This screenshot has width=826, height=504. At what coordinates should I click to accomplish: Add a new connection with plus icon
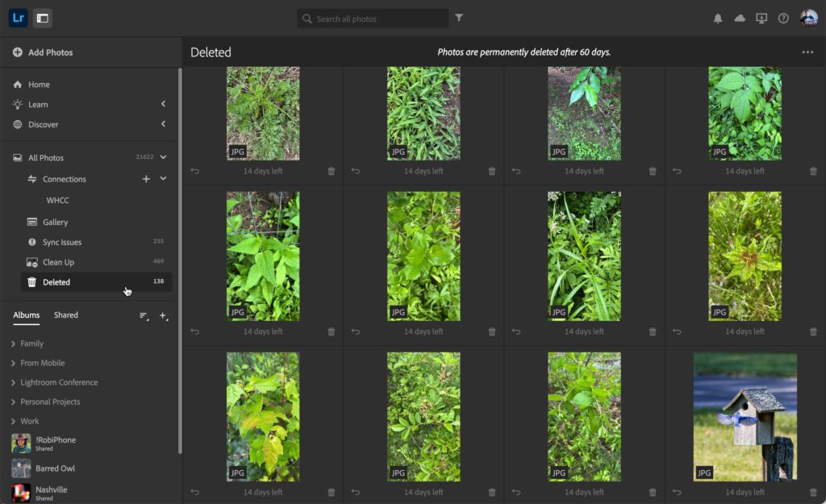(x=146, y=179)
